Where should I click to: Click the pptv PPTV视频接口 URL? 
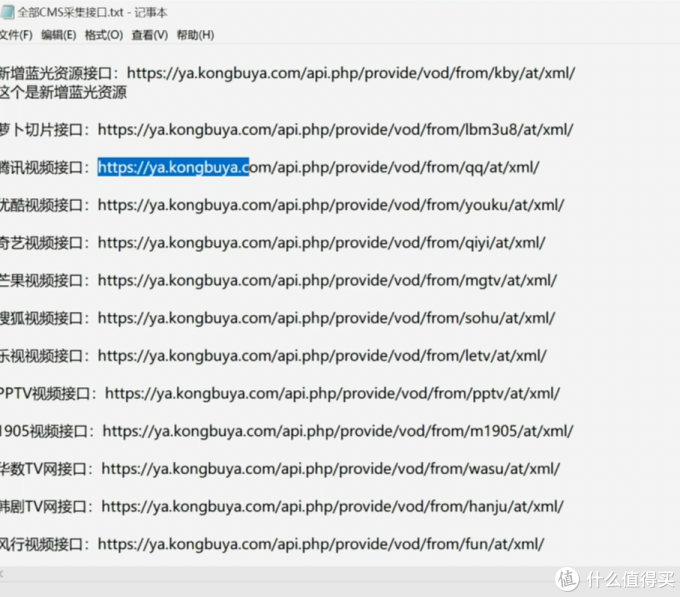[333, 394]
